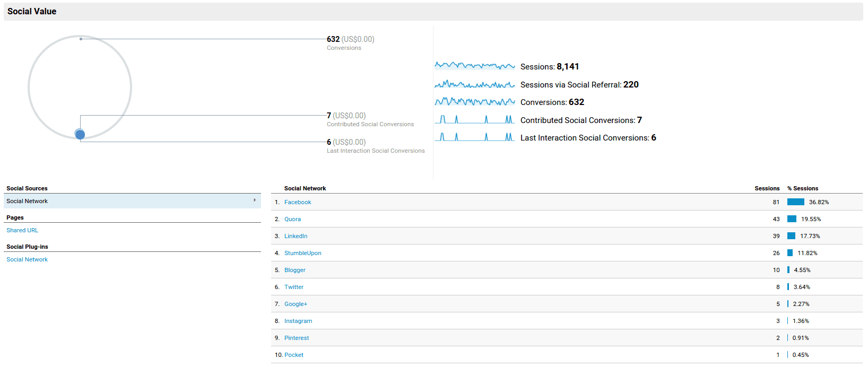This screenshot has width=868, height=367.
Task: Click the Social Network column header
Action: pyautogui.click(x=305, y=188)
